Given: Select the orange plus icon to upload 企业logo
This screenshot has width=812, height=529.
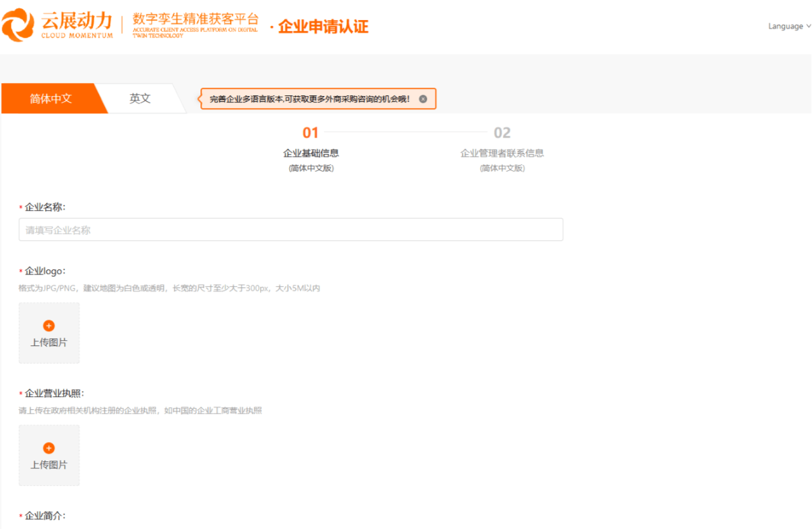Looking at the screenshot, I should 49,327.
